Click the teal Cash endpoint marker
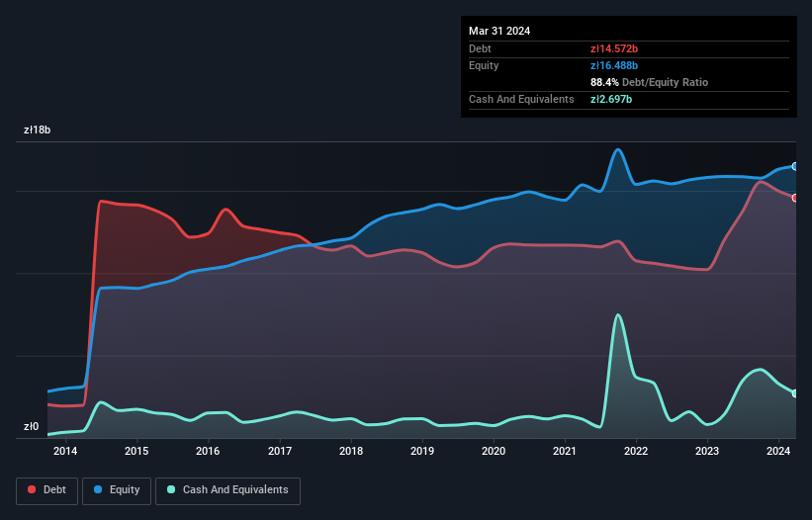The width and height of the screenshot is (812, 520). click(795, 393)
